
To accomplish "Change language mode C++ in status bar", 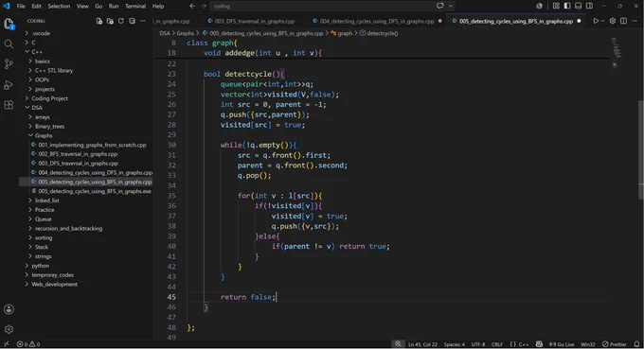I will (519, 344).
